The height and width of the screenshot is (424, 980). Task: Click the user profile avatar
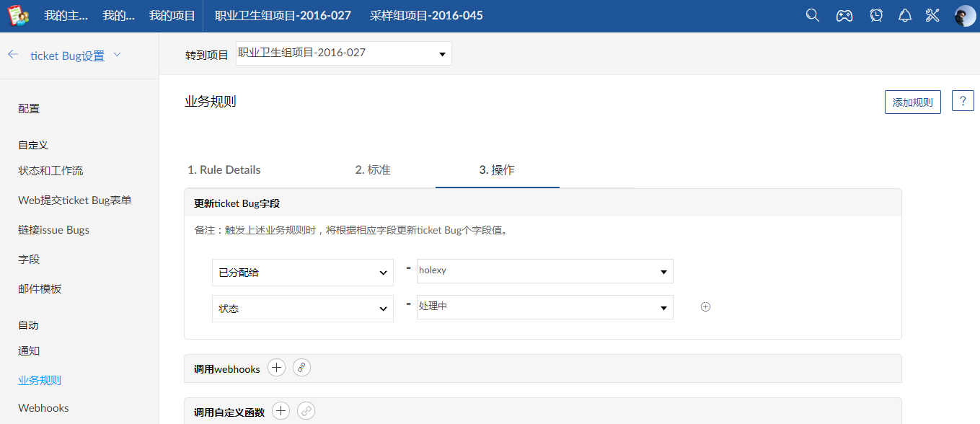click(964, 16)
